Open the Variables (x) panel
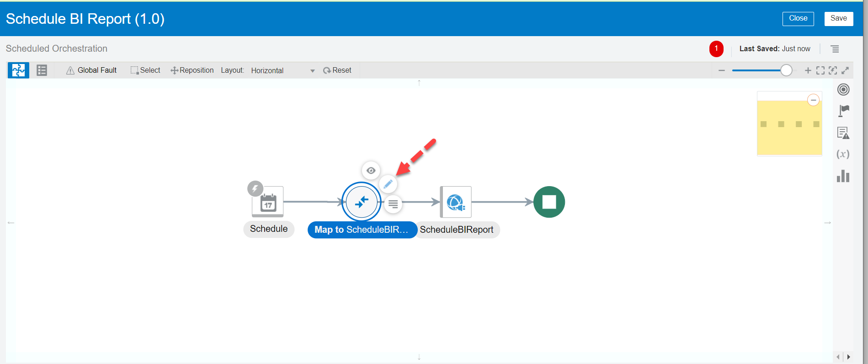 (843, 155)
